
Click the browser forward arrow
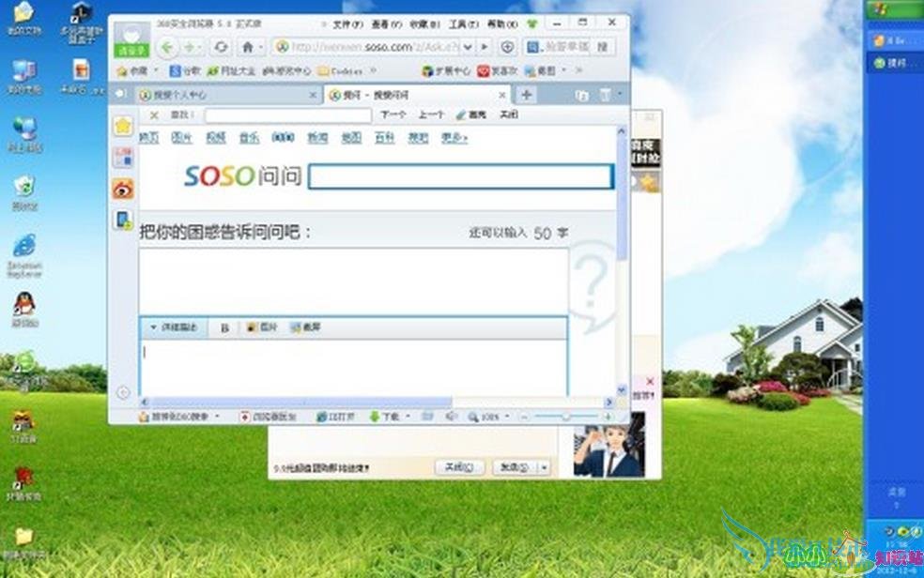[x=189, y=47]
